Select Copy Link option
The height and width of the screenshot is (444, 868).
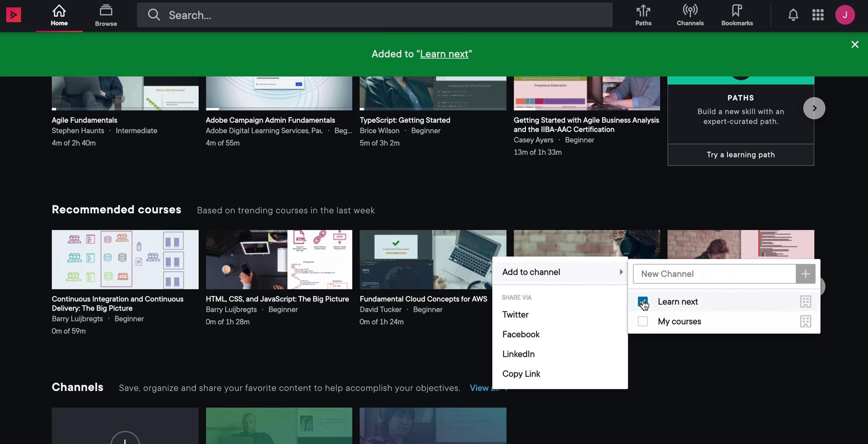521,374
